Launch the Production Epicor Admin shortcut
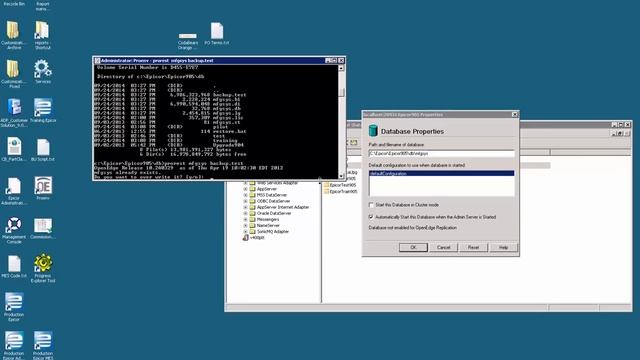640x360 pixels. click(x=14, y=345)
